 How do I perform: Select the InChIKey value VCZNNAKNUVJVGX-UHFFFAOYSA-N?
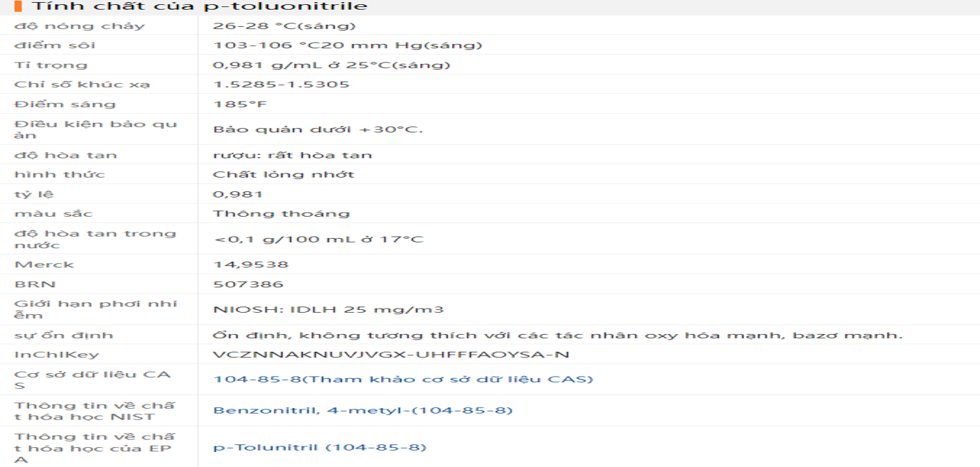[x=391, y=355]
